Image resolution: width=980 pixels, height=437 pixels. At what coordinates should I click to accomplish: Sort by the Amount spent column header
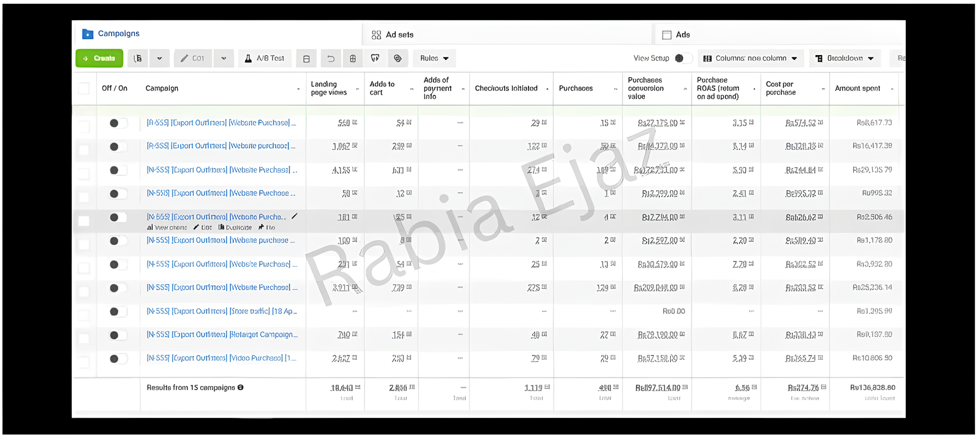pos(858,88)
